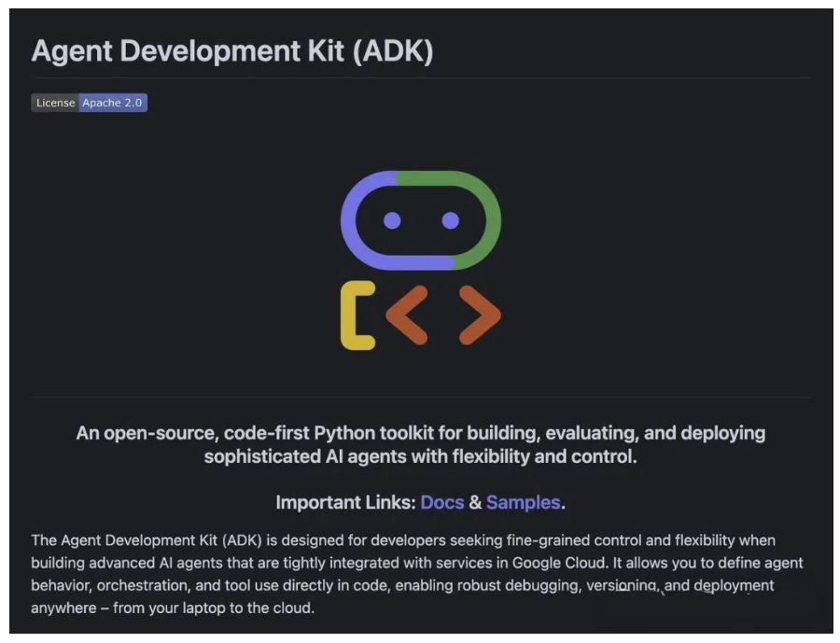Click the paragraph beginning 'The Agent Development Kit (ADK) is designed'

[x=417, y=573]
